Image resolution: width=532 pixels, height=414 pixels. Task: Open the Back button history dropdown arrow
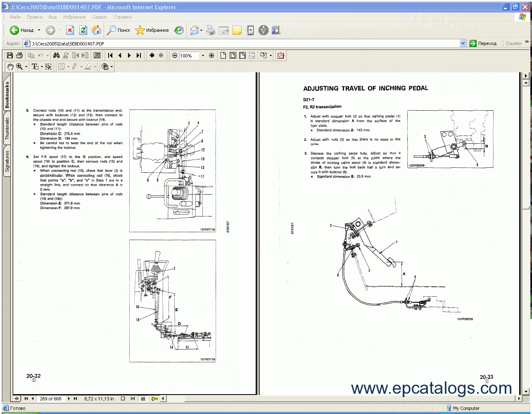[39, 30]
